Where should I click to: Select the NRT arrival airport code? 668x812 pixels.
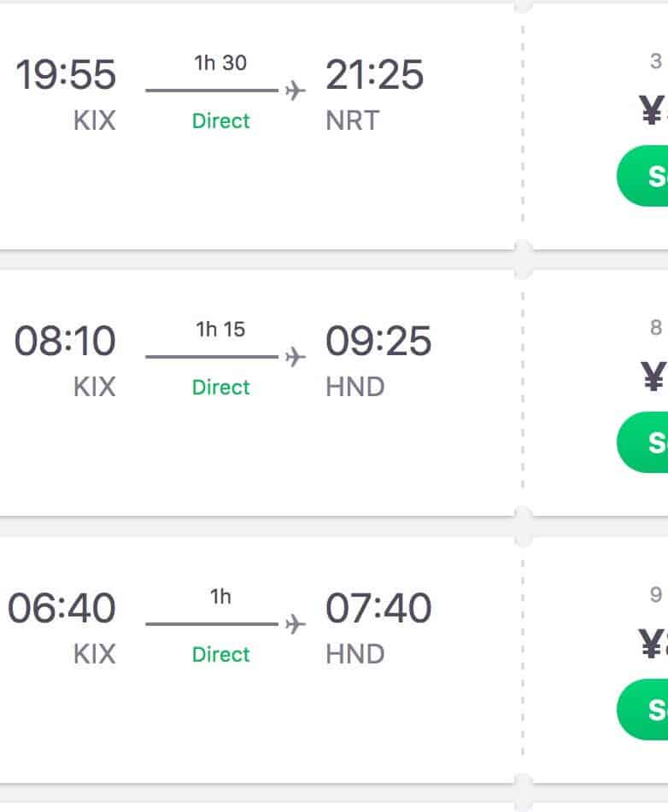tap(352, 120)
